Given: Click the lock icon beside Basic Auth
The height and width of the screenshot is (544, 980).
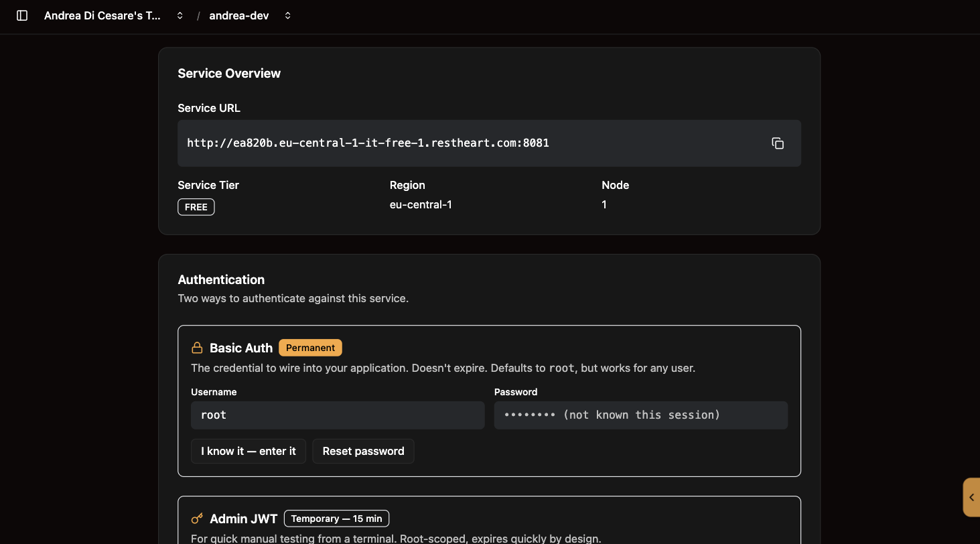Looking at the screenshot, I should tap(197, 348).
